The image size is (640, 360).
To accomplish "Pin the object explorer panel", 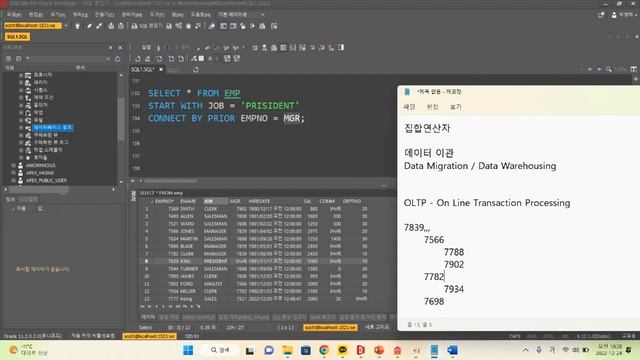I will [110, 48].
